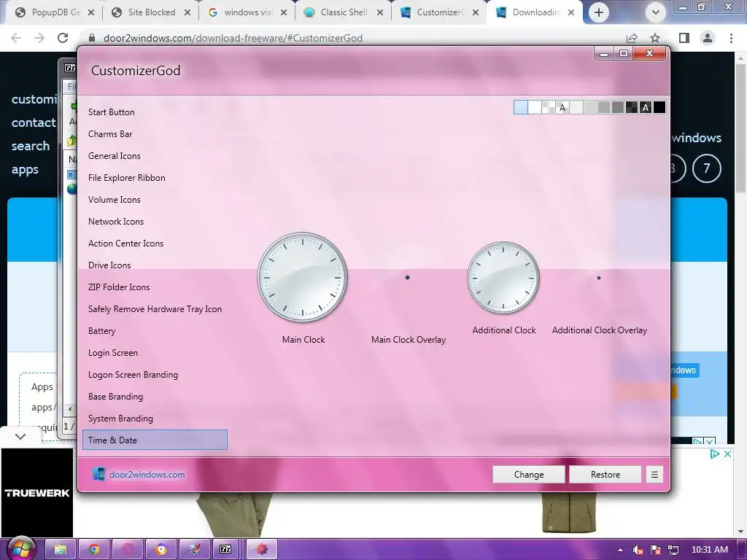Switch to the PopupDB browser tab
The image size is (747, 560).
point(54,12)
